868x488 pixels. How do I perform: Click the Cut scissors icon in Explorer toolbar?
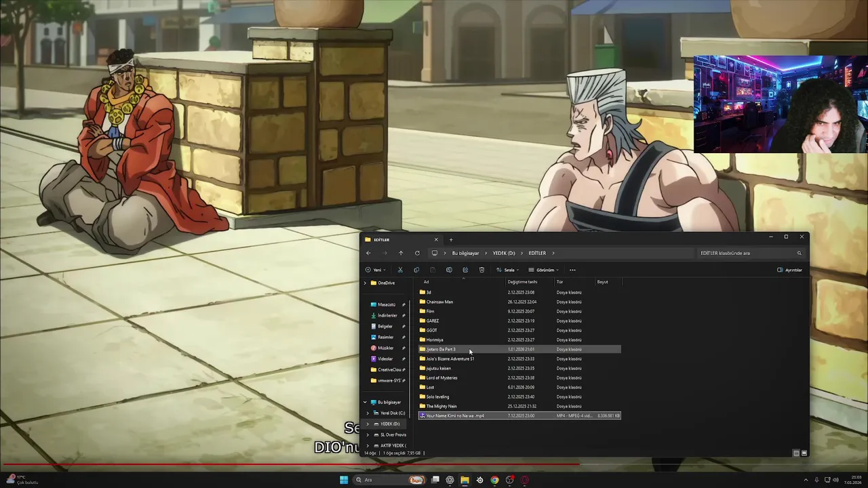point(400,270)
